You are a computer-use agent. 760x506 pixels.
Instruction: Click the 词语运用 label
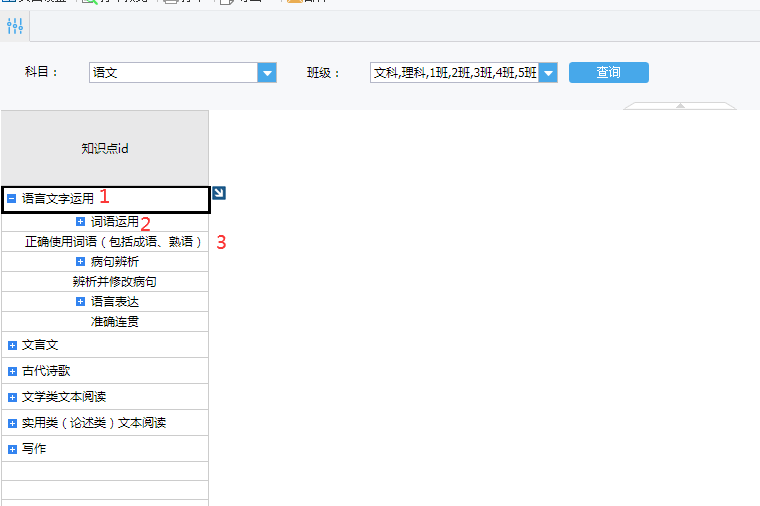[x=115, y=221]
